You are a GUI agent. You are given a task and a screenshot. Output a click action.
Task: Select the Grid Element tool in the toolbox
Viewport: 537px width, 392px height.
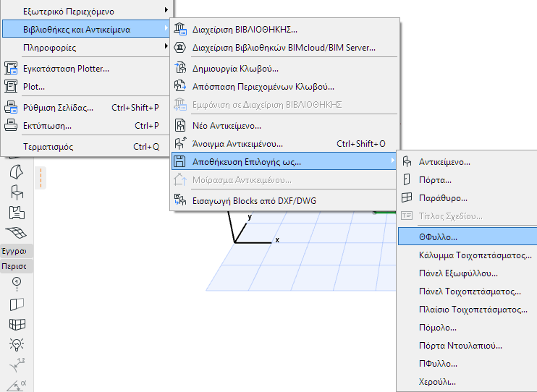point(17,284)
